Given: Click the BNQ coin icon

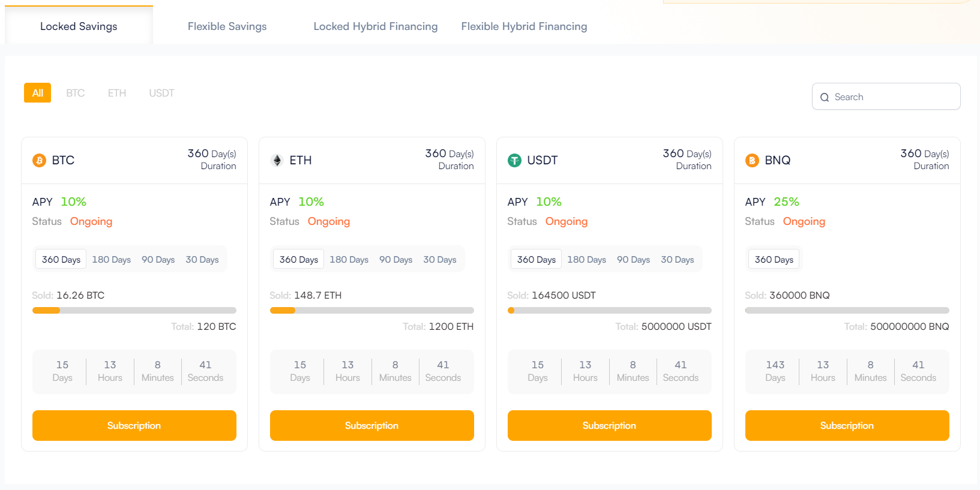Looking at the screenshot, I should [752, 160].
